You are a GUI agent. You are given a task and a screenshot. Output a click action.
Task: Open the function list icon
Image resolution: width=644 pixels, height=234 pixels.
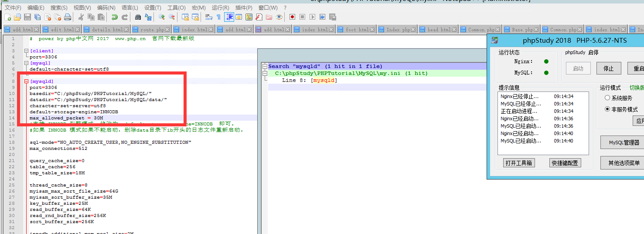click(259, 17)
